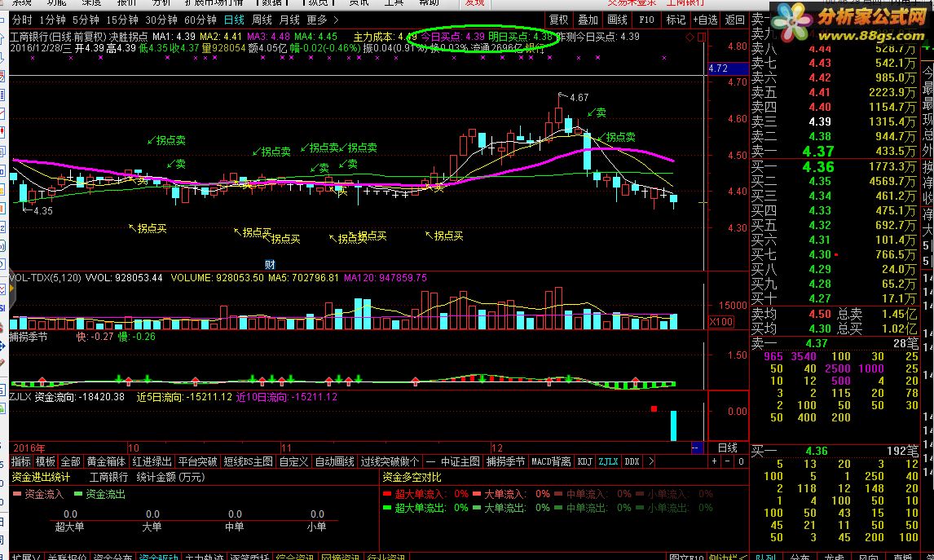
Task: Click 卖一 price 4.37 row
Action: (x=833, y=152)
